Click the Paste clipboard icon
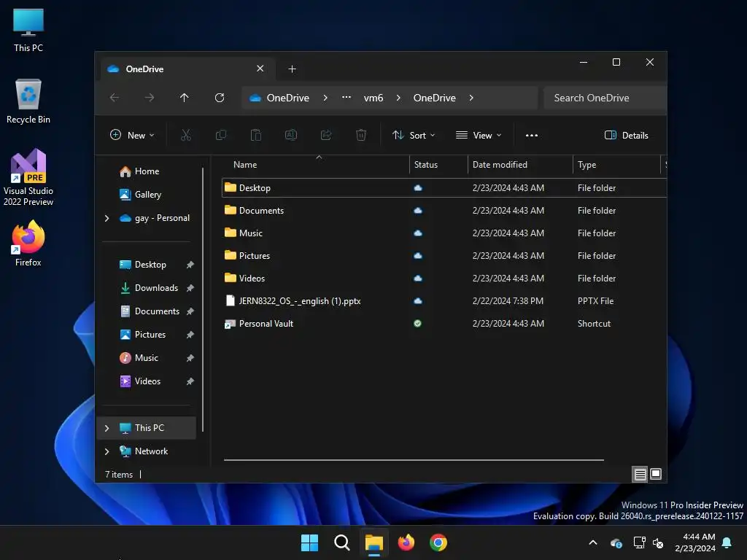This screenshot has height=560, width=747. click(x=256, y=135)
